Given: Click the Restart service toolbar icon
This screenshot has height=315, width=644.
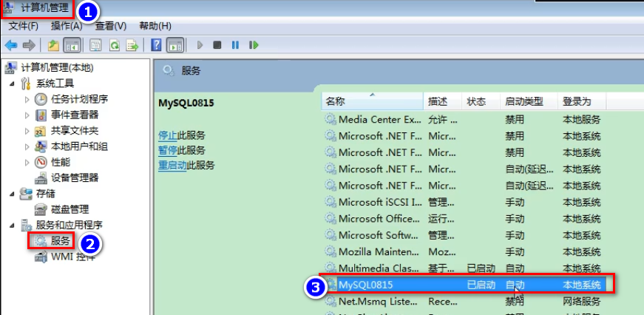Looking at the screenshot, I should [254, 45].
